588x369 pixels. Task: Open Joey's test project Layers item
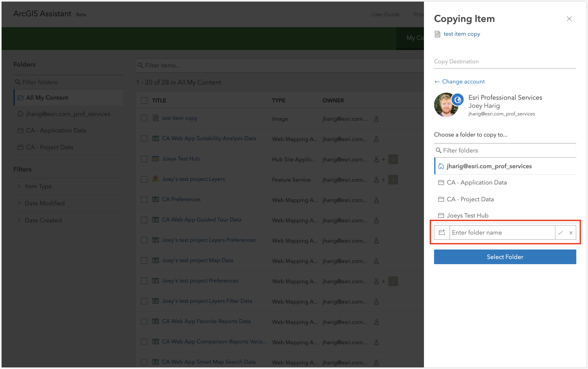(x=193, y=179)
